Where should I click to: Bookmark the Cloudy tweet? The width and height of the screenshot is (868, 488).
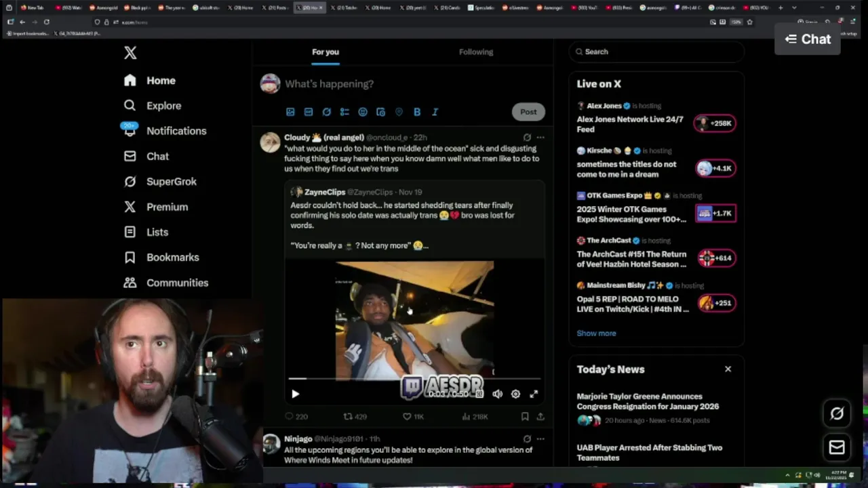[x=525, y=417]
